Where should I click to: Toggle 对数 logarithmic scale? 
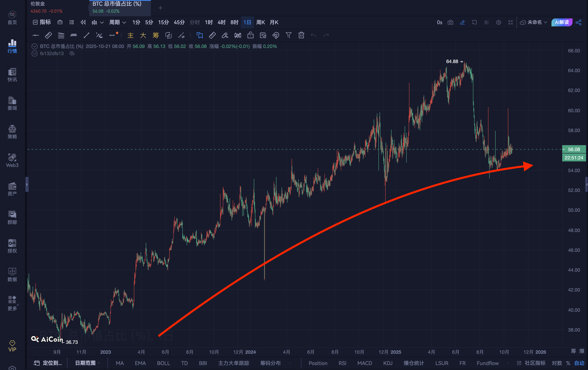(x=557, y=363)
